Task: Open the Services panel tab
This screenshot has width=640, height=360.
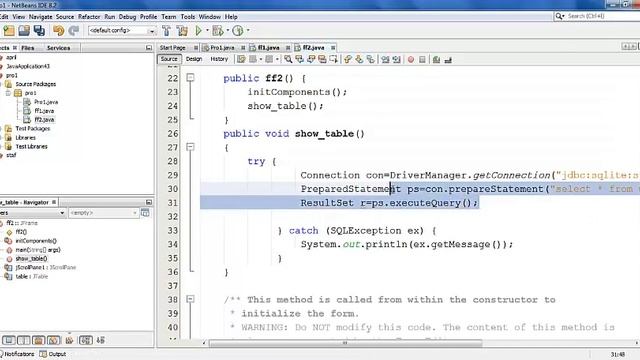Action: [58, 48]
